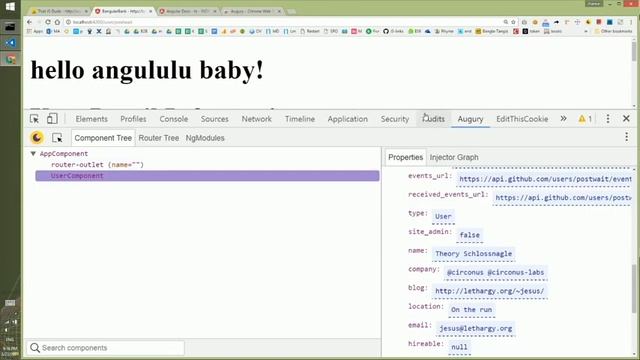Open the Other bookmarks folder
The image size is (640, 360).
point(613,31)
